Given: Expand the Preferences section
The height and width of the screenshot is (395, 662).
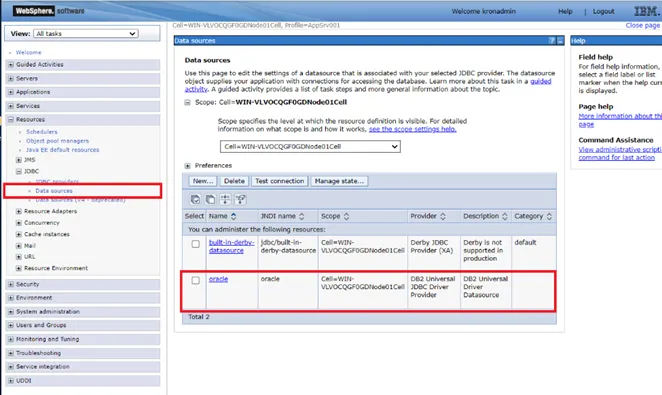Looking at the screenshot, I should tap(187, 165).
